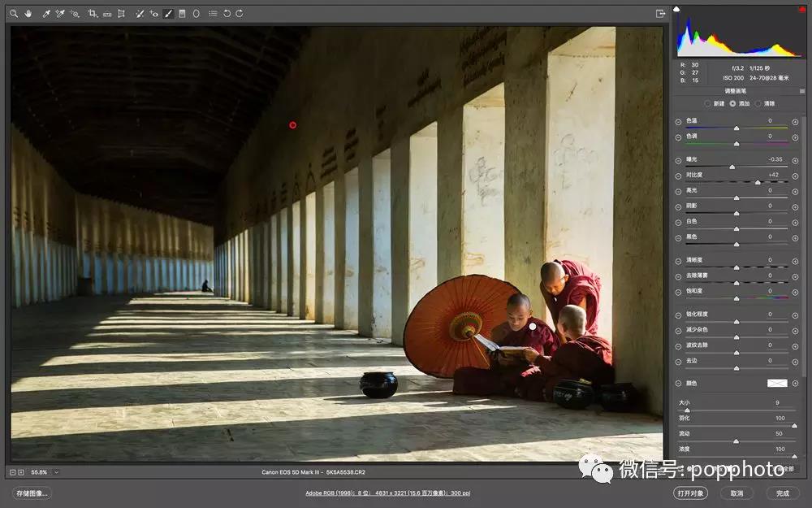Decrease 色温 with its minus button
This screenshot has width=812, height=508.
coord(679,122)
